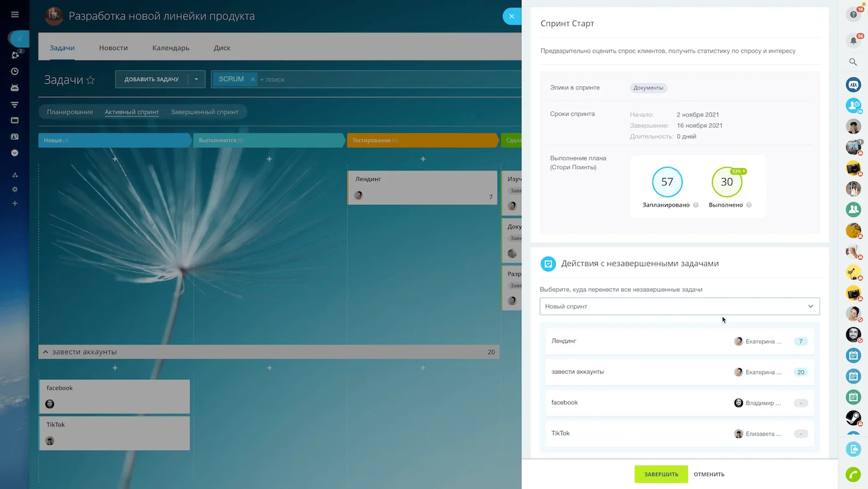The image size is (868, 489).
Task: Open the Новый спринт dropdown
Action: [x=680, y=306]
